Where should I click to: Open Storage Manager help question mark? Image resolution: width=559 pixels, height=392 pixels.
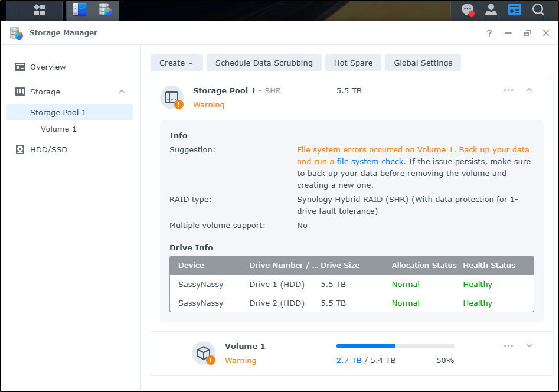click(489, 33)
